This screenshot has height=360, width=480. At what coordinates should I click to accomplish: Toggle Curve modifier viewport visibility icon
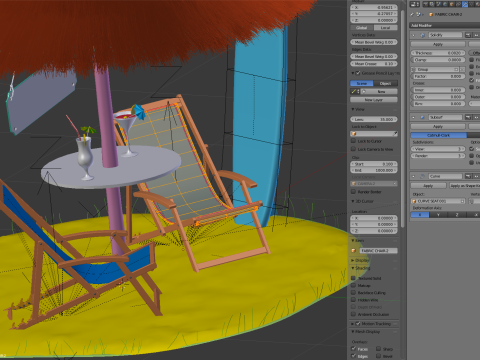476,176
